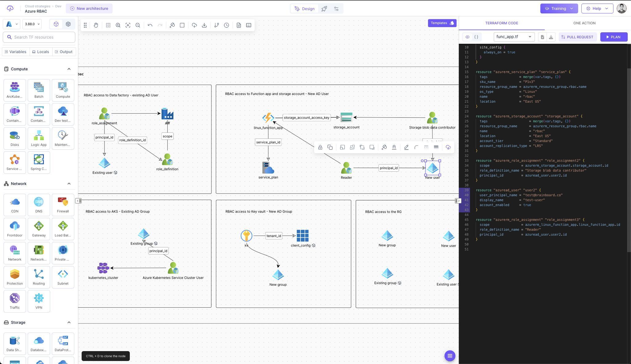Screen dimensions: 631x364
Task: Toggle the eye preview icon in code panel
Action: [467, 37]
